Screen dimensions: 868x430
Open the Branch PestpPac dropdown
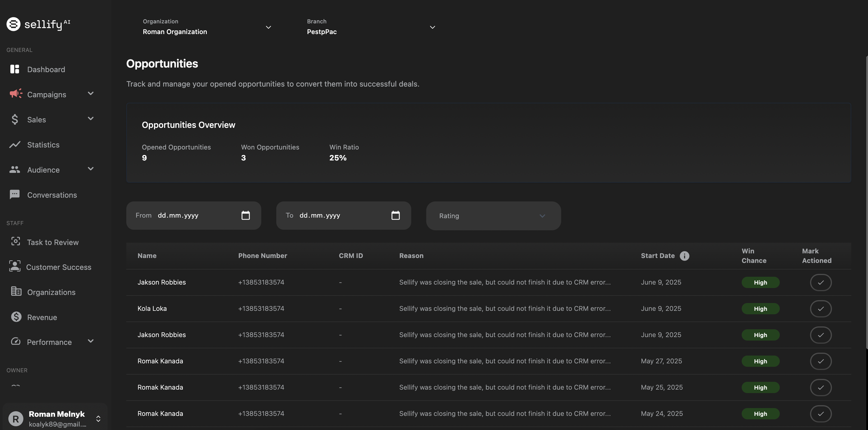coord(371,27)
